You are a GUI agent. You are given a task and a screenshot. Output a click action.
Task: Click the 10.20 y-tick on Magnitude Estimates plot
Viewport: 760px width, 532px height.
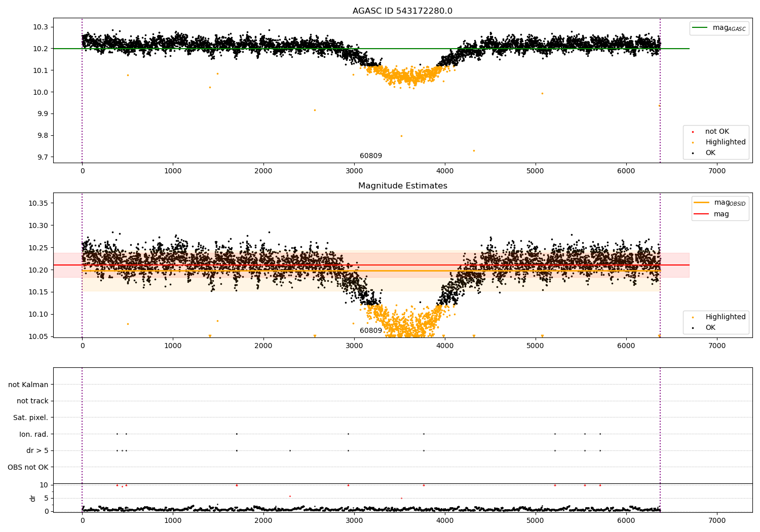point(39,270)
